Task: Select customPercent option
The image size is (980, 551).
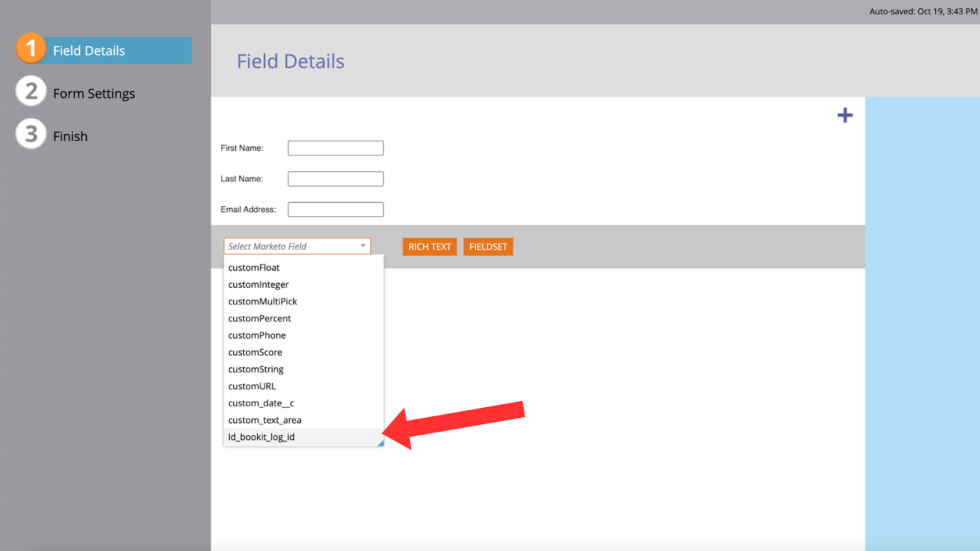Action: coord(260,318)
